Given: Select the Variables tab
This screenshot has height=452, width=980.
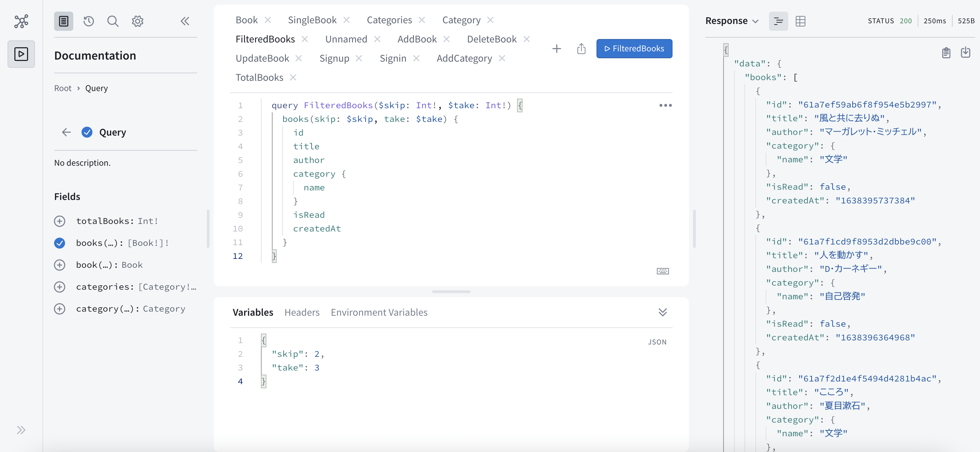Looking at the screenshot, I should (253, 312).
